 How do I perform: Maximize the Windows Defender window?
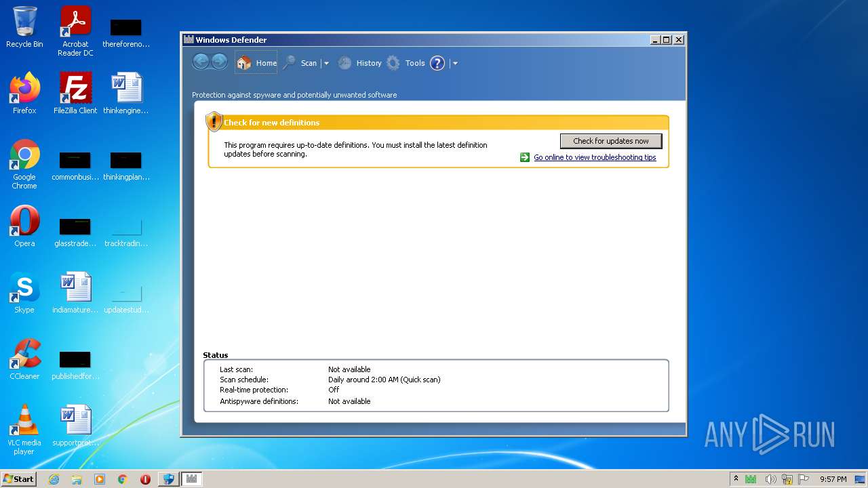point(667,40)
